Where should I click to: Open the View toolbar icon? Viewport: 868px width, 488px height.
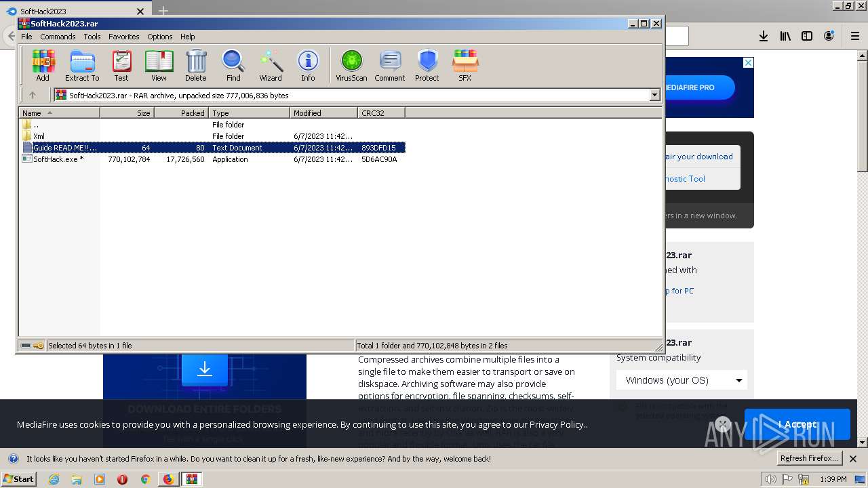point(159,66)
